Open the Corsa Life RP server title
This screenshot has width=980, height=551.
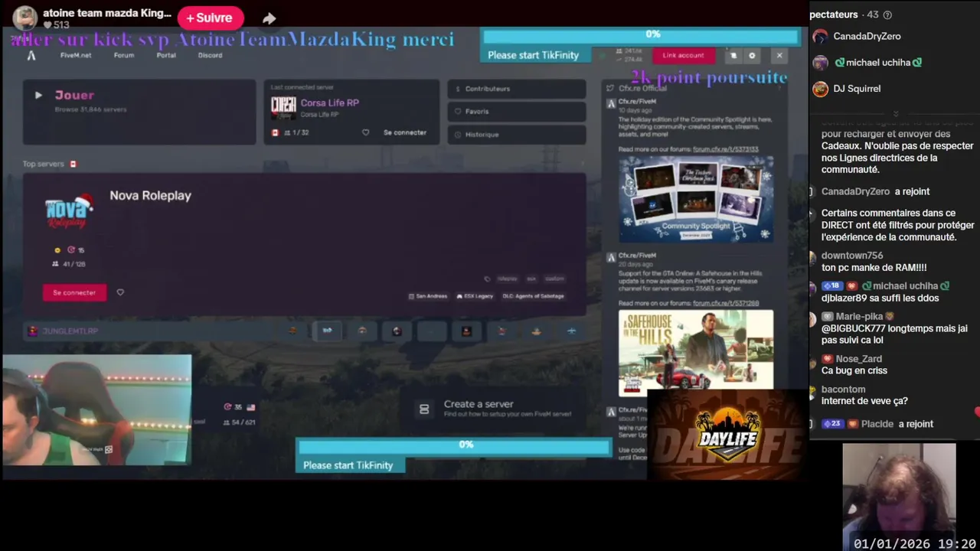tap(329, 103)
